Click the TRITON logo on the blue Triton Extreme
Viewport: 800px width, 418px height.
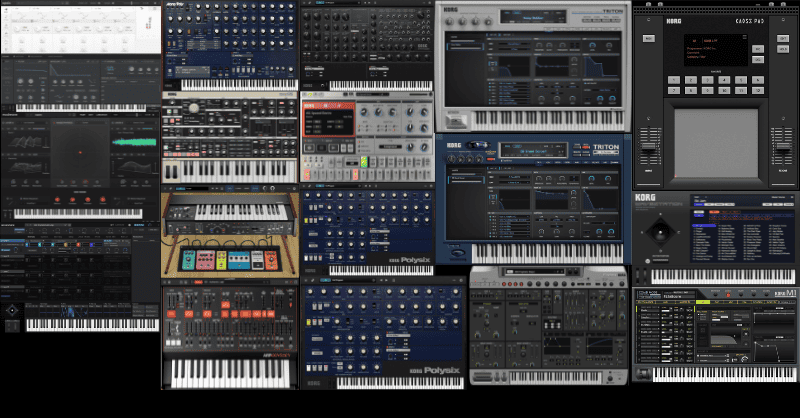[x=606, y=147]
